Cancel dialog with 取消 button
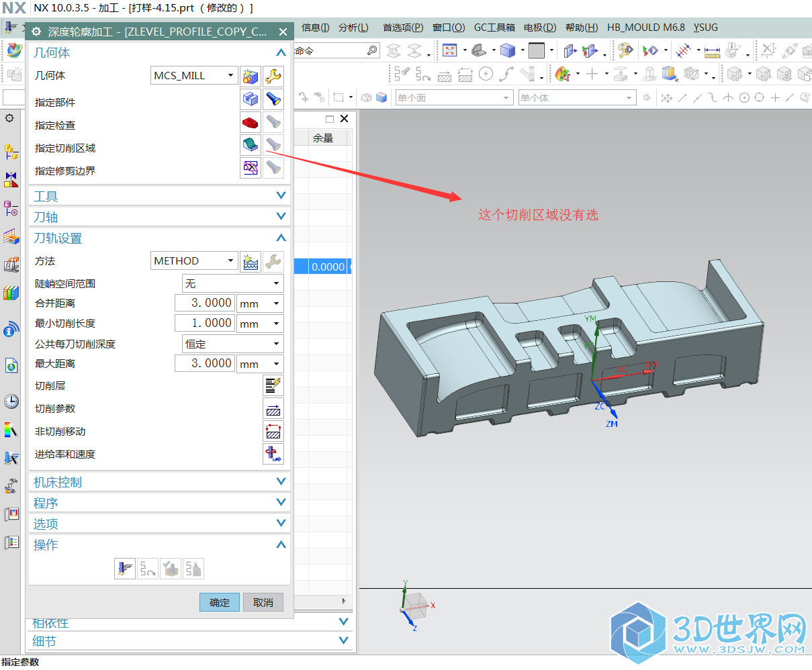 point(263,602)
